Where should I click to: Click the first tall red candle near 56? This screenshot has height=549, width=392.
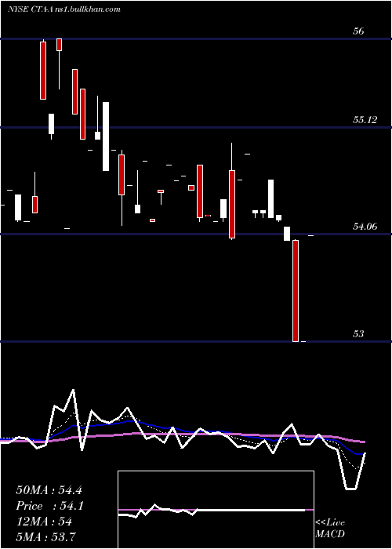click(43, 71)
